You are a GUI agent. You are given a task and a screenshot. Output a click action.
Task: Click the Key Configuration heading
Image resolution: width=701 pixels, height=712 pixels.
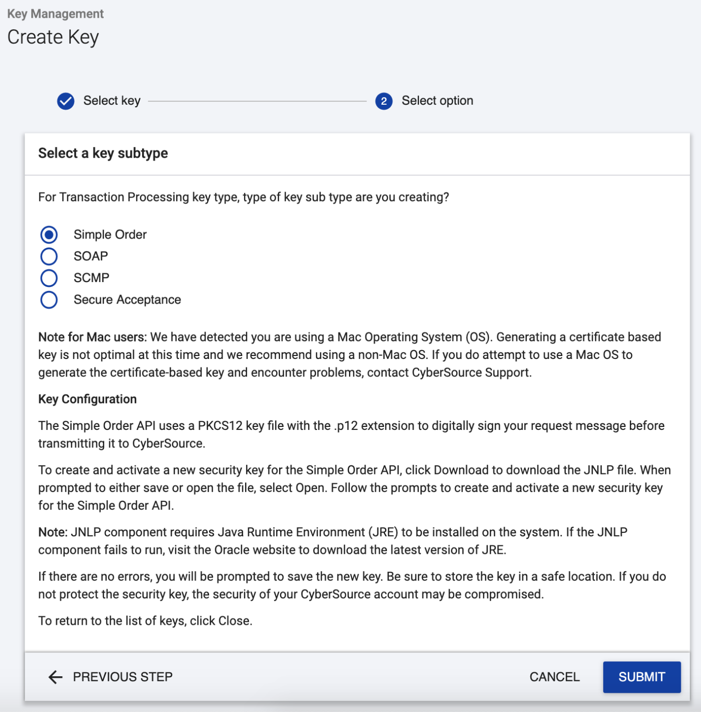tap(87, 400)
